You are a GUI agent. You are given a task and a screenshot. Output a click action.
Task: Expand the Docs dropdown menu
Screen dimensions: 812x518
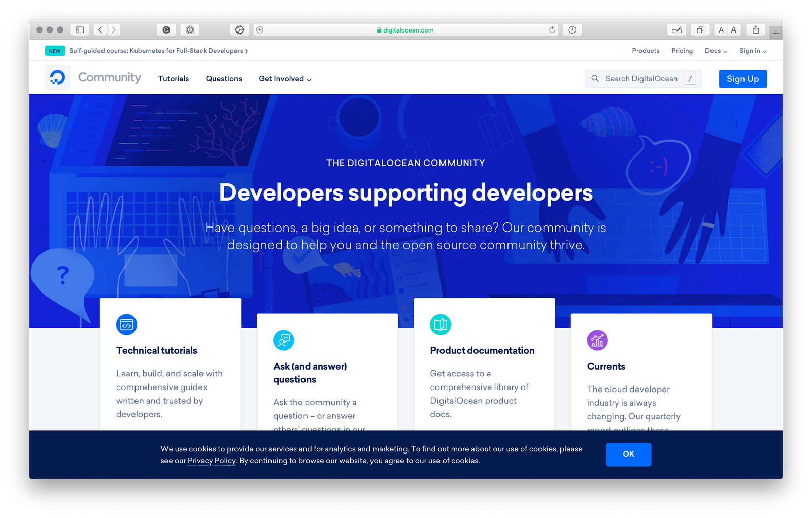[716, 51]
